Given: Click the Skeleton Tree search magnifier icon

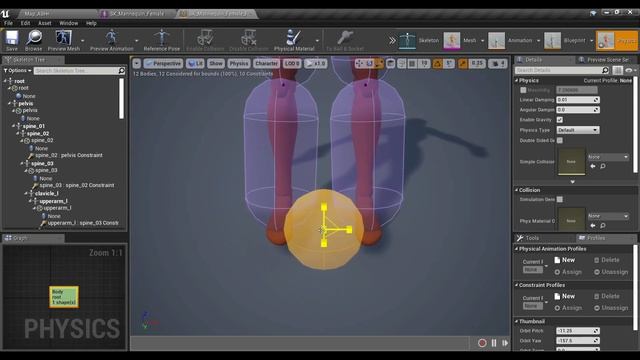Looking at the screenshot, I should click(x=121, y=71).
